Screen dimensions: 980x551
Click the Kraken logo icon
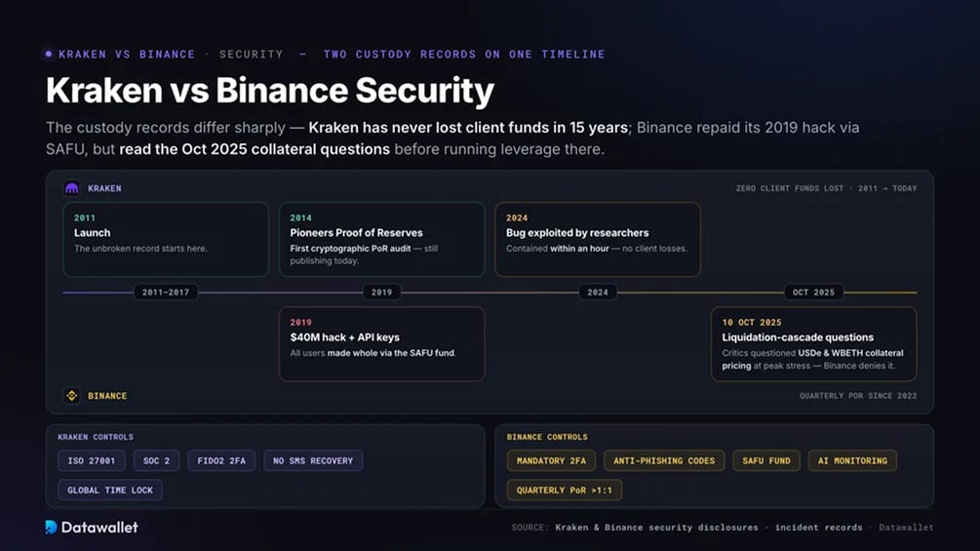coord(72,188)
